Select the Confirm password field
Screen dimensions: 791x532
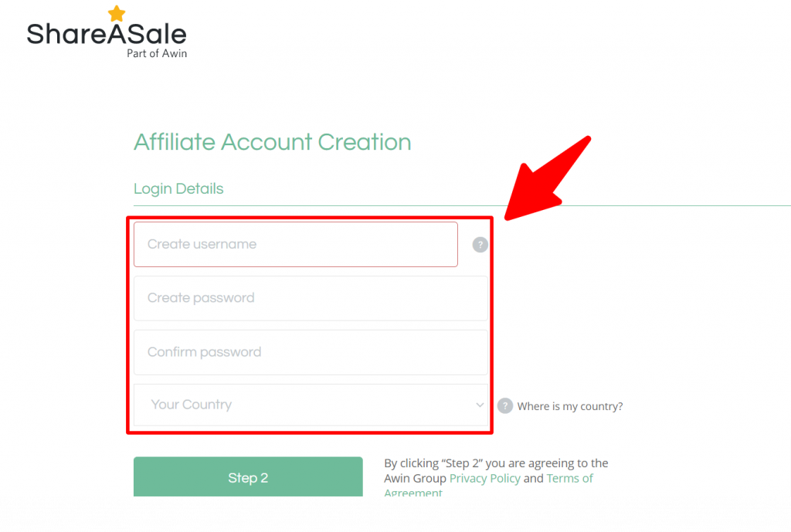[311, 352]
